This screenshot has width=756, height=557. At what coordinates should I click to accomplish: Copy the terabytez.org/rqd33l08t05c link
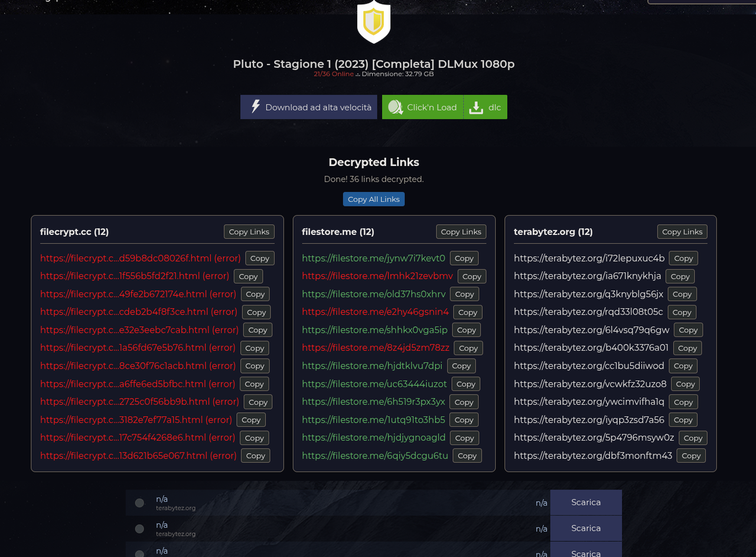(682, 312)
